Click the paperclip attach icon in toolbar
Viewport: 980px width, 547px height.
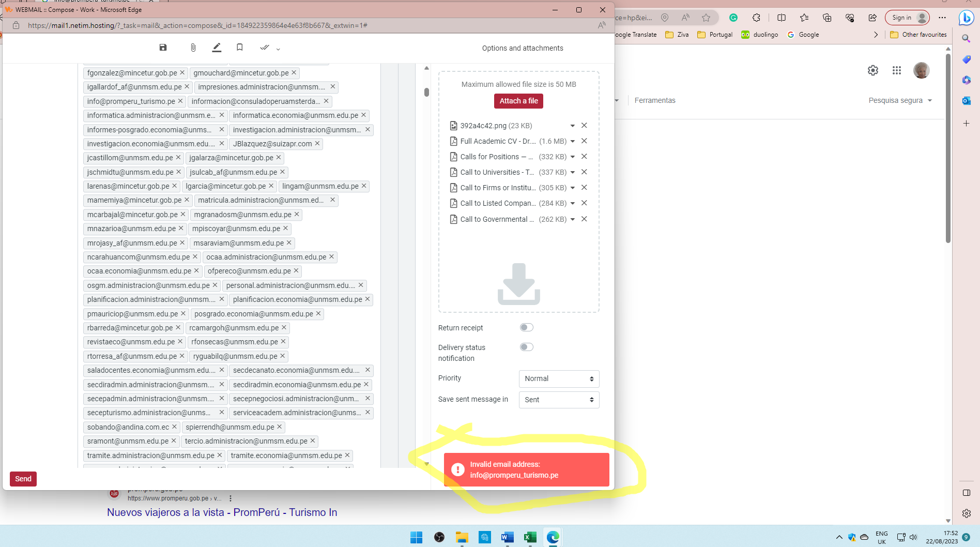click(x=193, y=48)
